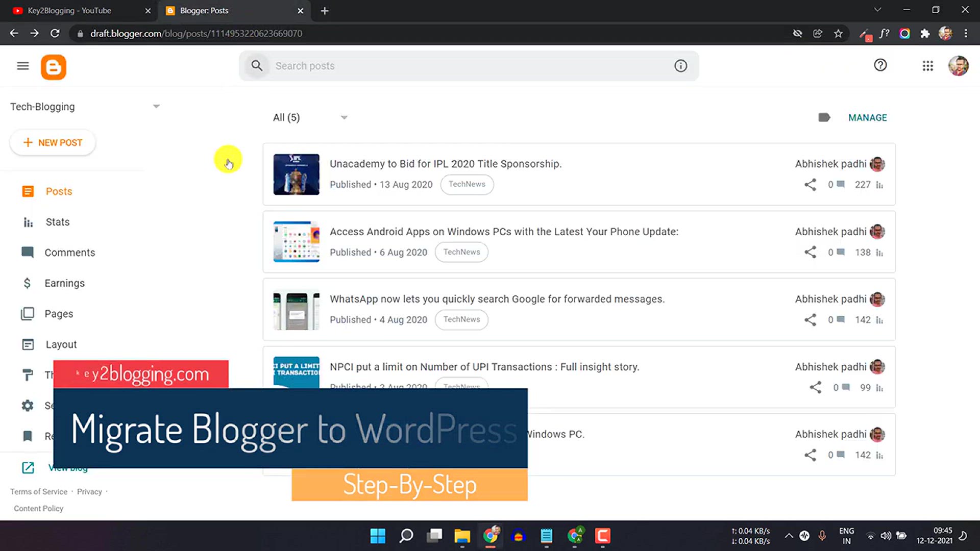Click the label tag icon
The image size is (980, 551).
pyautogui.click(x=824, y=117)
